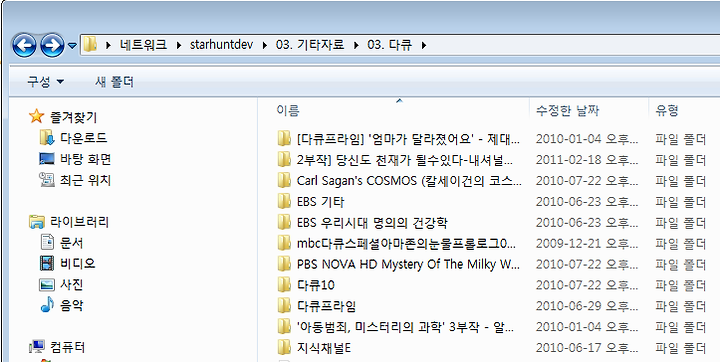This screenshot has height=362, width=720.
Task: Click folder icon of PBS NOVA HD Mystery
Action: coord(284,264)
